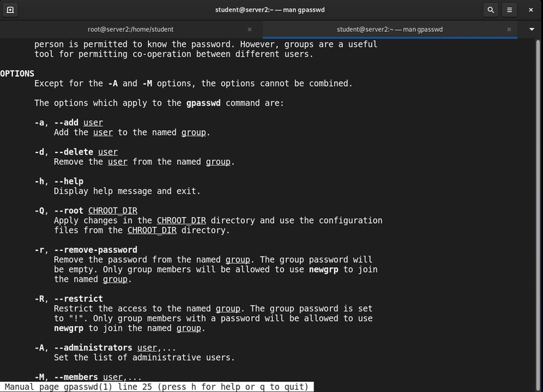The height and width of the screenshot is (392, 543).
Task: Open a new tab with the top-left icon
Action: (10, 9)
